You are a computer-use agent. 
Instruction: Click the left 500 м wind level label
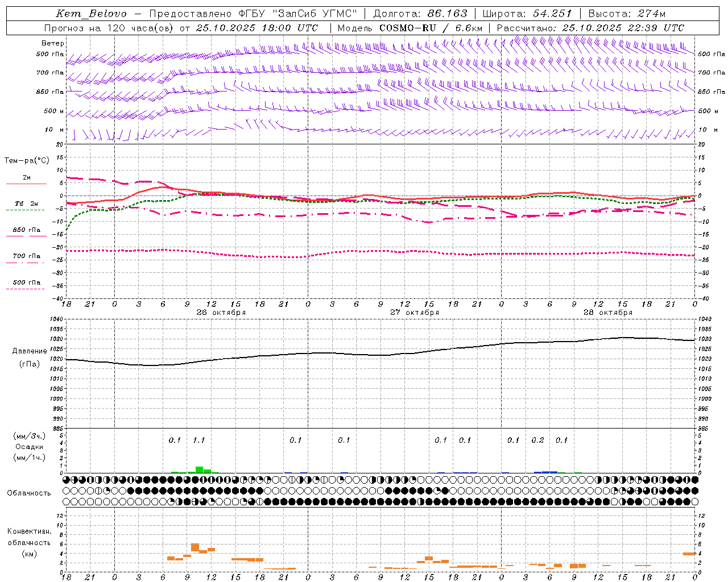click(x=54, y=111)
